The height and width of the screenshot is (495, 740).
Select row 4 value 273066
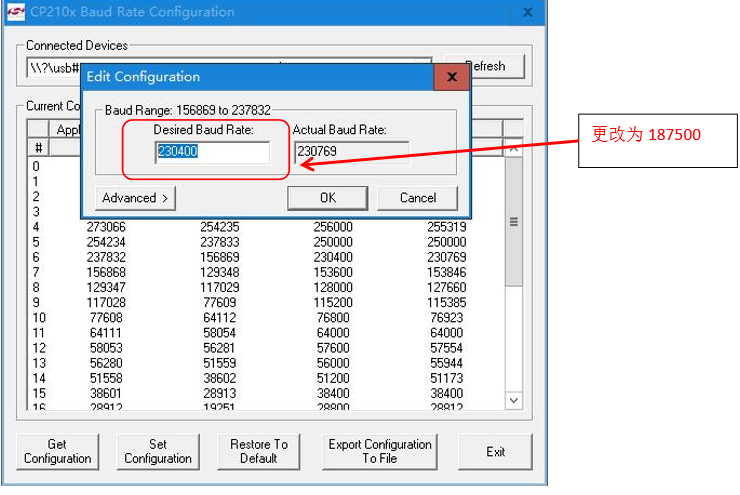[x=106, y=227]
